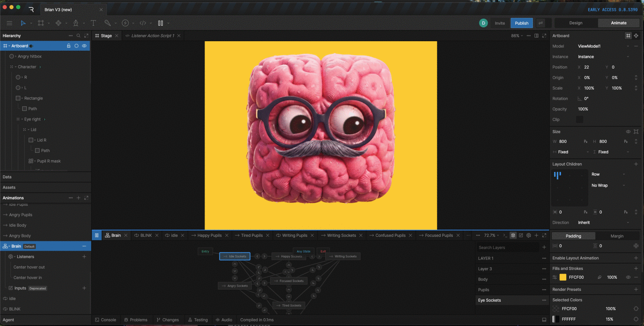Screen dimensions: 644x326
Task: Click the FFFFFF selected color swatch
Action: 556,319
